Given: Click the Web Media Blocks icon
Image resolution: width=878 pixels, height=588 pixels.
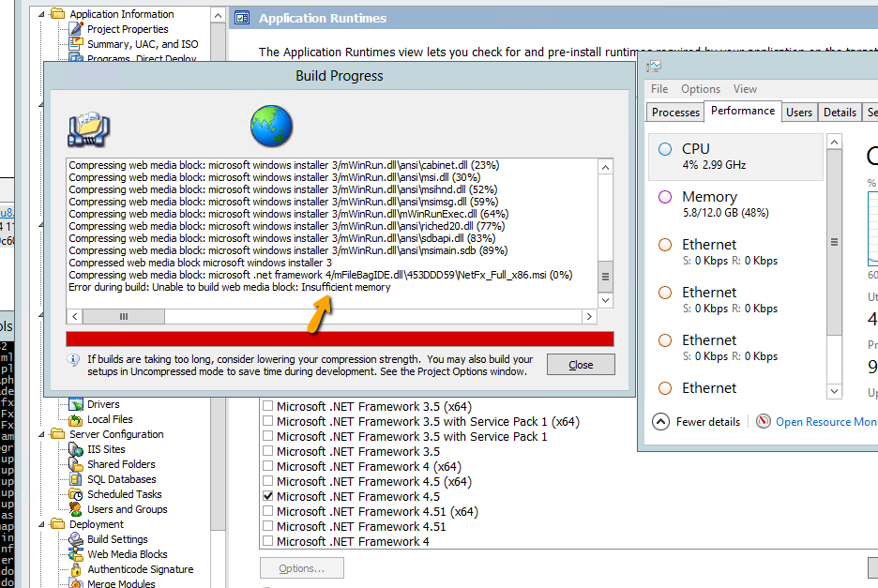Looking at the screenshot, I should click(76, 554).
